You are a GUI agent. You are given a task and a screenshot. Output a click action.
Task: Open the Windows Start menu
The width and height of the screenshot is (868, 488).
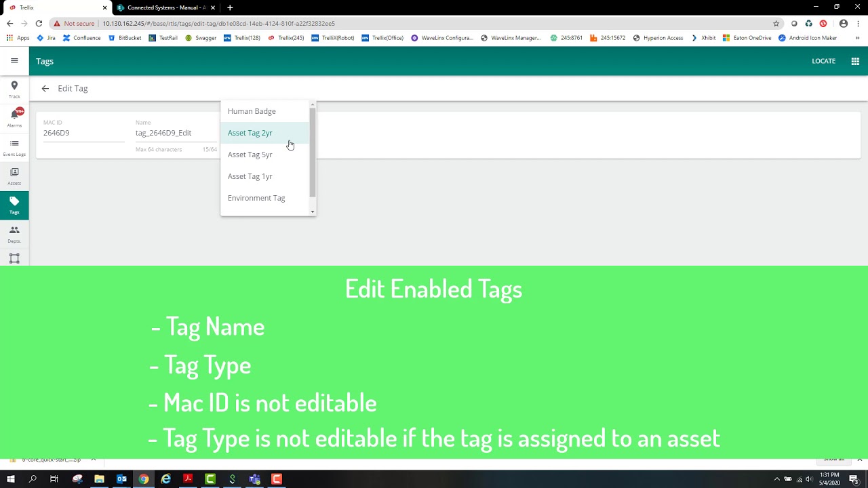[x=10, y=479]
